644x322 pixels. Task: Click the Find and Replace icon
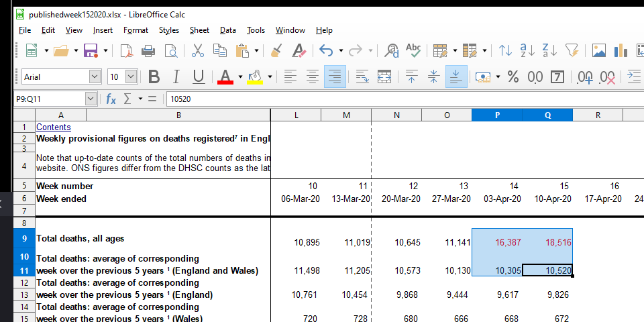[391, 50]
